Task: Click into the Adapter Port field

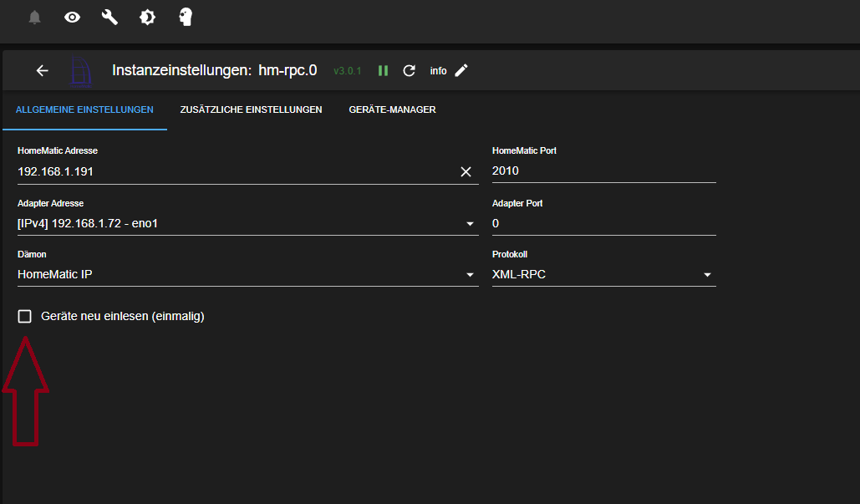Action: [603, 223]
